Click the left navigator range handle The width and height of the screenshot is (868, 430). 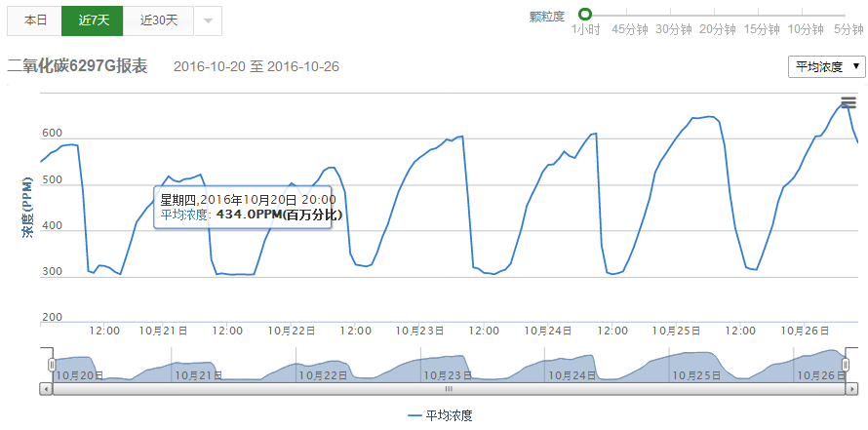(x=52, y=365)
